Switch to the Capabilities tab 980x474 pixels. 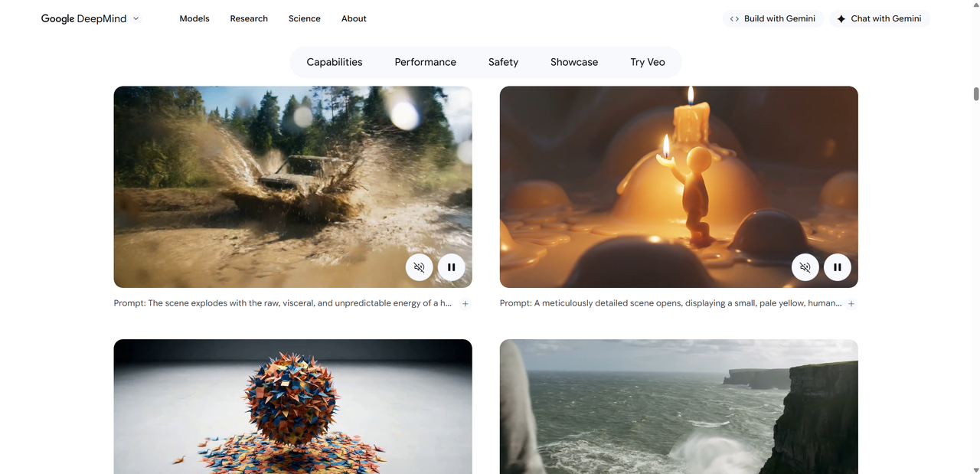point(335,62)
